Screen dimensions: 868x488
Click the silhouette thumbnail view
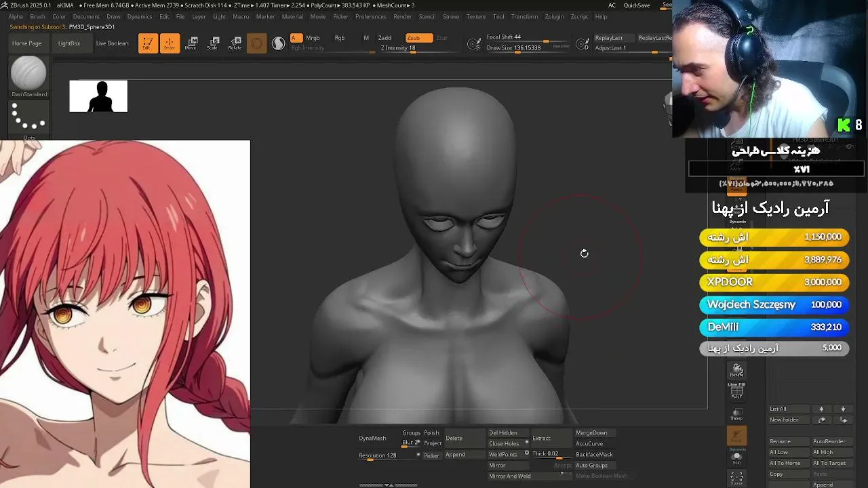click(x=98, y=96)
